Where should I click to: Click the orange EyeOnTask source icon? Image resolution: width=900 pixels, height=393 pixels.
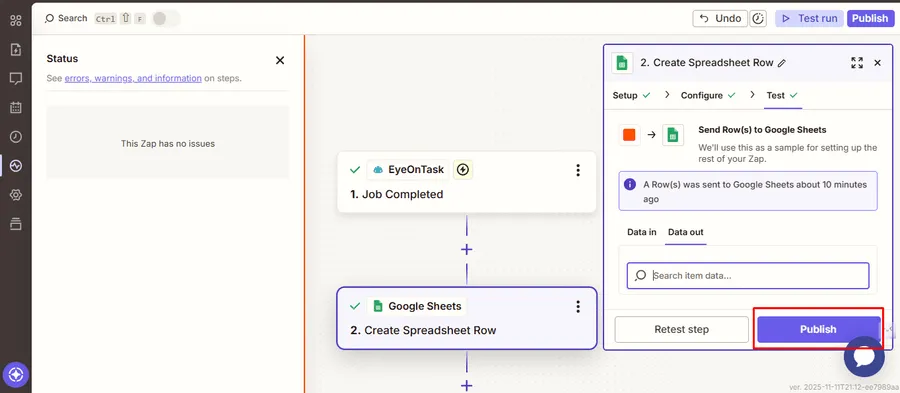click(x=630, y=135)
